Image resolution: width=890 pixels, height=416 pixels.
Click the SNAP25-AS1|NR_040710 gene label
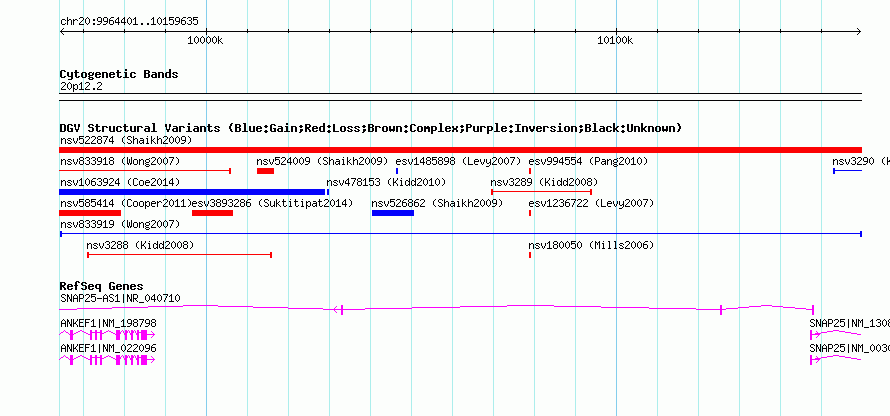[120, 299]
